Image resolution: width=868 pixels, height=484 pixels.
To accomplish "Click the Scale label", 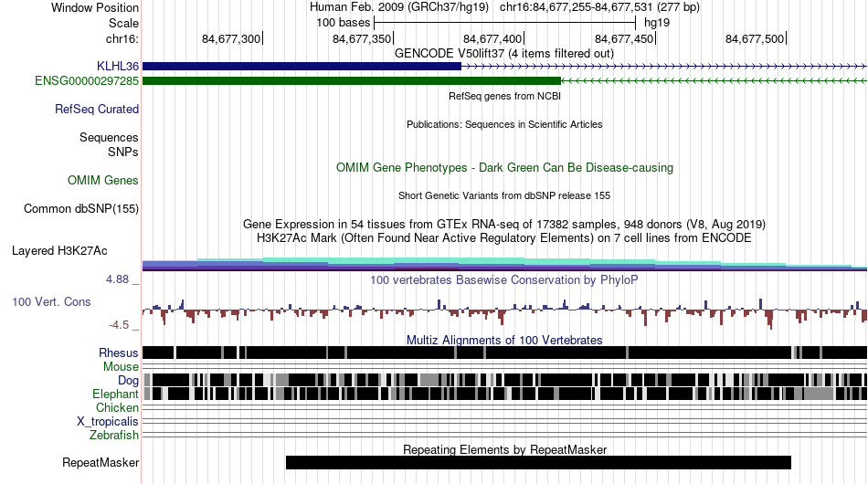I will click(x=123, y=23).
